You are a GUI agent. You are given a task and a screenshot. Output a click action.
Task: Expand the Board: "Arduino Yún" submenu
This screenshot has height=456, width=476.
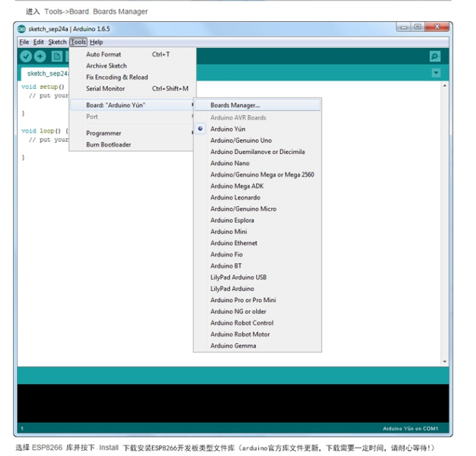[x=133, y=105]
